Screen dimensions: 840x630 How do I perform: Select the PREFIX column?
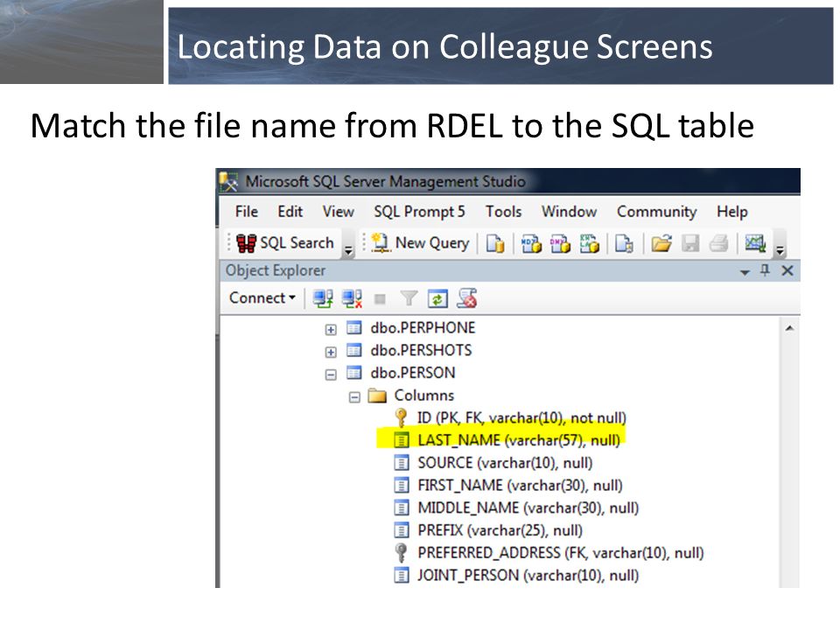pos(500,530)
